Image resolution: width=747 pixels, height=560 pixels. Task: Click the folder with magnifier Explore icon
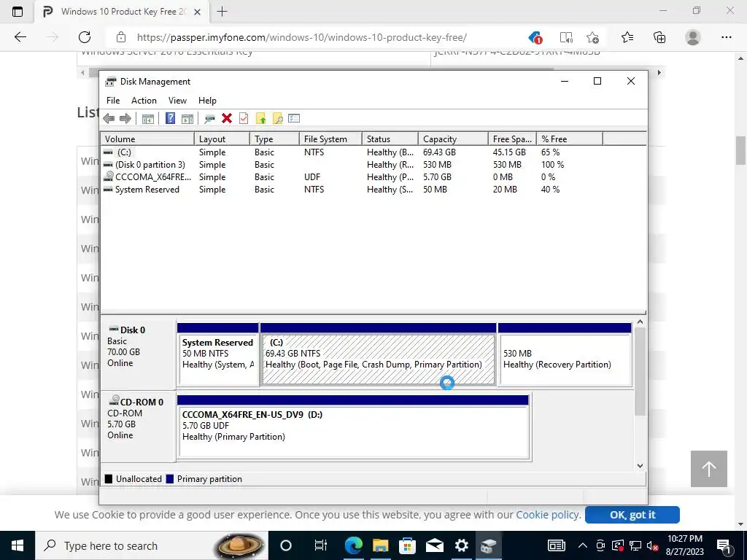click(x=277, y=119)
